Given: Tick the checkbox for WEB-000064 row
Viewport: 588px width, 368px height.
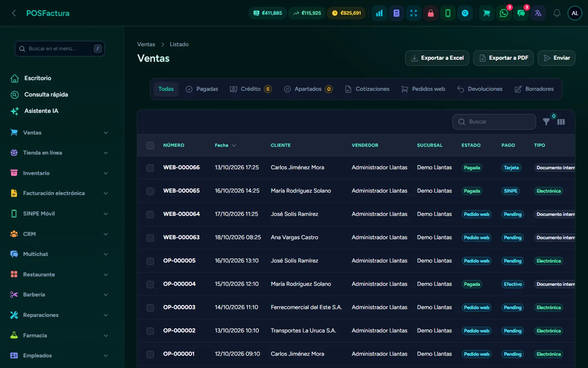Looking at the screenshot, I should tap(150, 214).
